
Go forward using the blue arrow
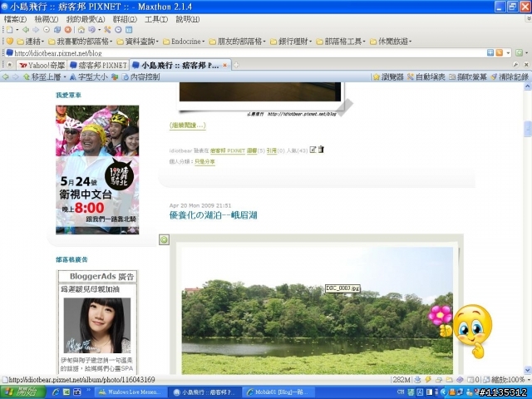36,30
